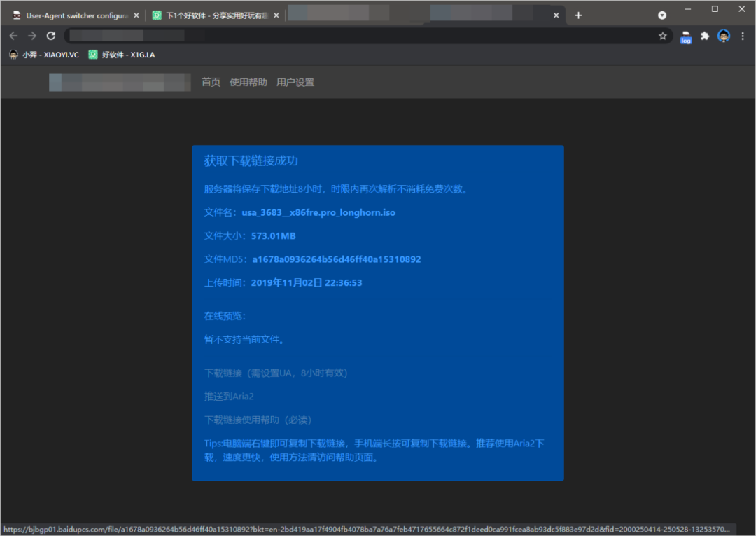Viewport: 756px width, 536px height.
Task: Open 用户设置 in site navigation
Action: (295, 82)
